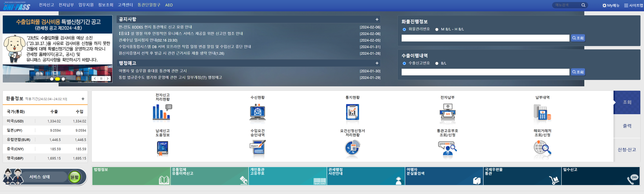Click 조회 button for 화물진행정보
The height and width of the screenshot is (194, 644).
[x=578, y=38]
